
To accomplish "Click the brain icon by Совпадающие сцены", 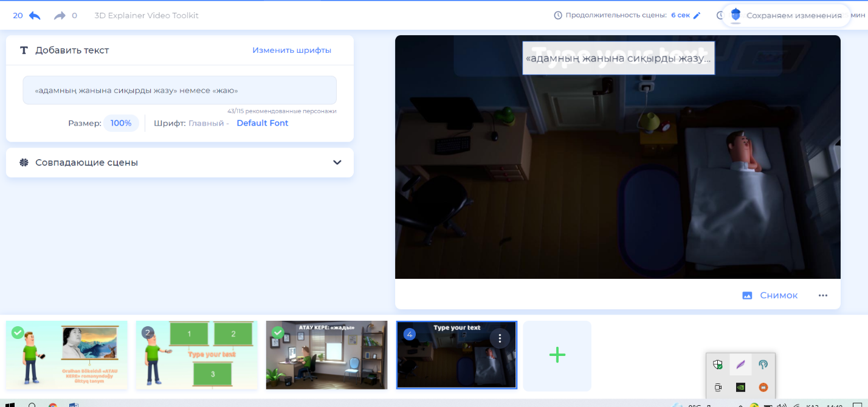I will pyautogui.click(x=24, y=163).
